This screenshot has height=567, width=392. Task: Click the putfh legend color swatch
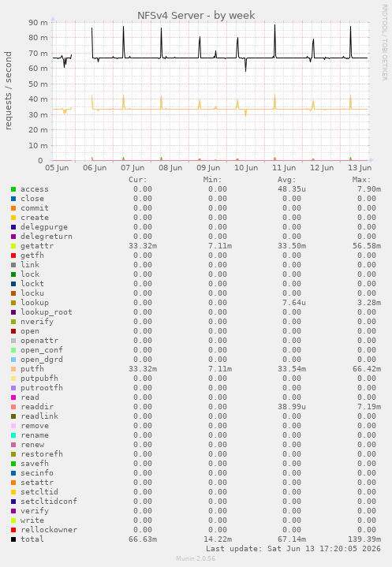(x=13, y=369)
